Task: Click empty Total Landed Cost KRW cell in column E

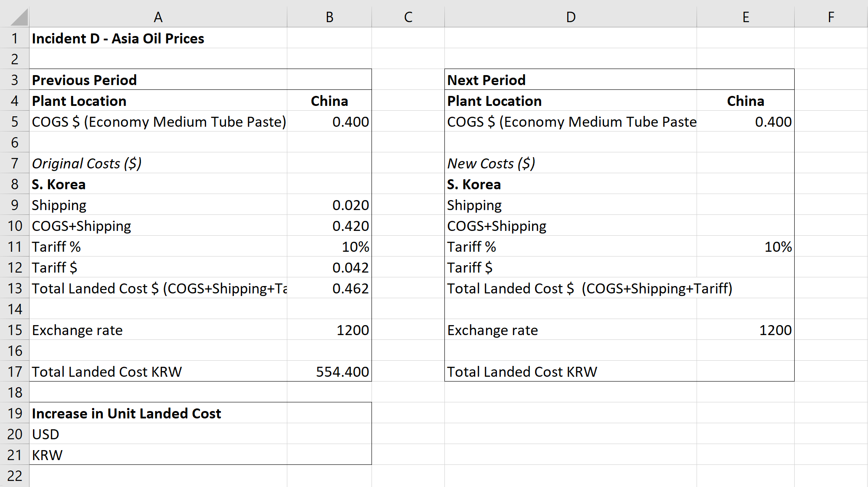Action: point(745,372)
